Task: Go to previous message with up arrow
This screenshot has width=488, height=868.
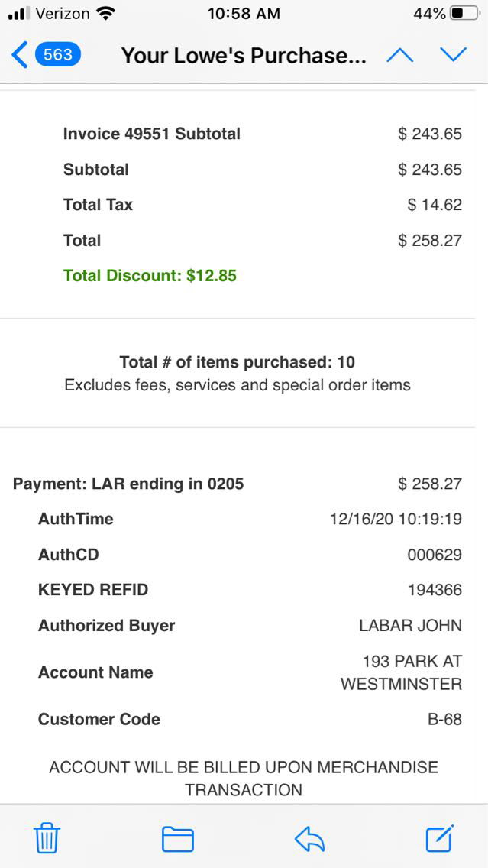Action: pos(400,55)
